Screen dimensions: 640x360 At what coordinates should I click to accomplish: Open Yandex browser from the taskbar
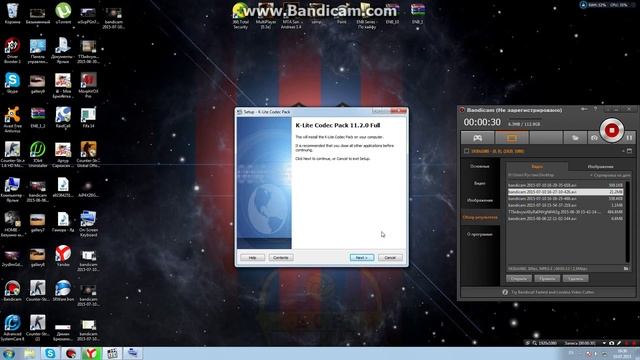(x=91, y=353)
